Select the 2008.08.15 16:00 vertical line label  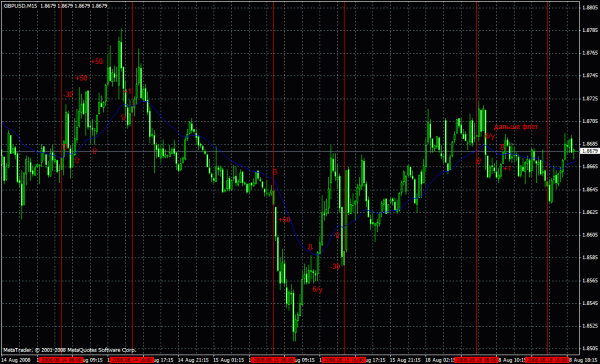tap(344, 360)
